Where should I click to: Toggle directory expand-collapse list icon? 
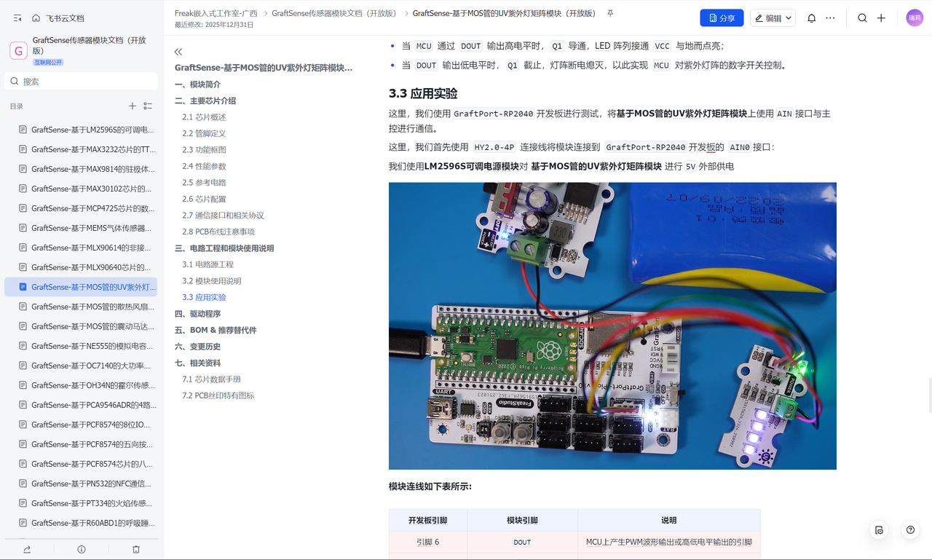point(148,106)
